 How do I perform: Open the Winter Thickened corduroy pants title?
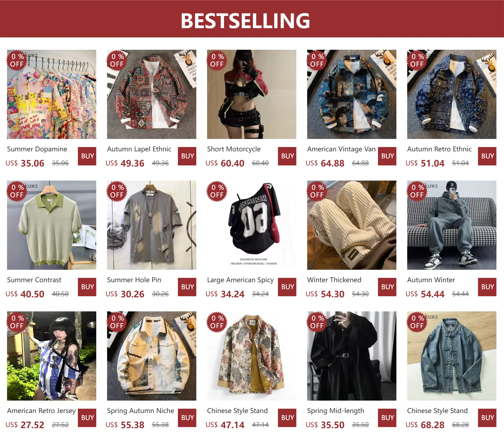pyautogui.click(x=334, y=280)
